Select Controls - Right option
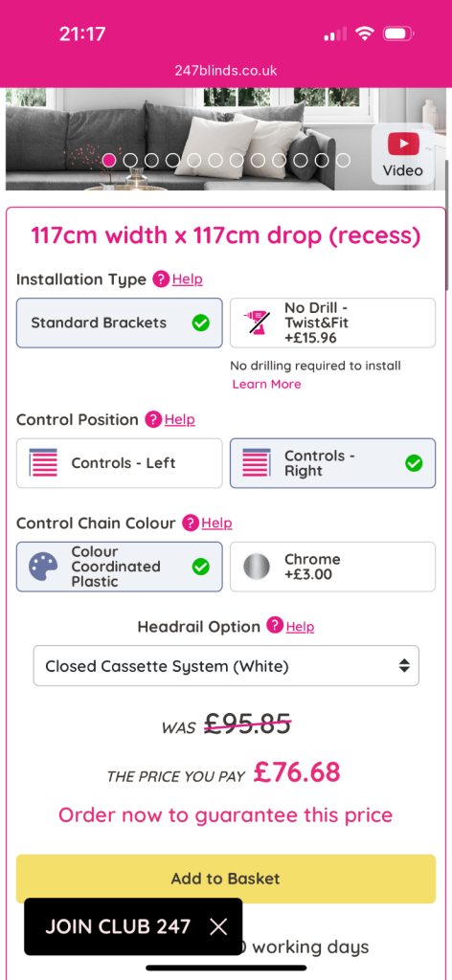The width and height of the screenshot is (452, 980). (x=332, y=463)
